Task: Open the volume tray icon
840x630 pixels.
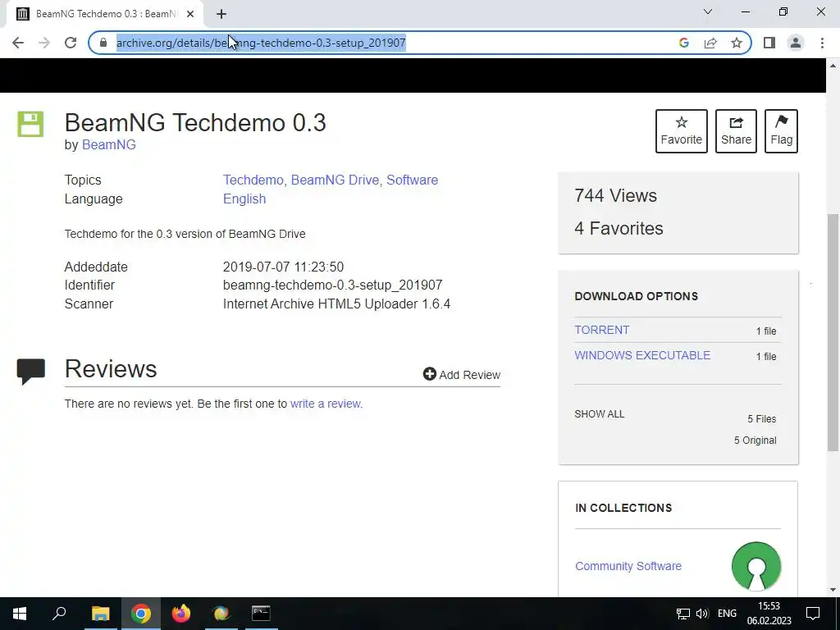Action: click(x=702, y=614)
